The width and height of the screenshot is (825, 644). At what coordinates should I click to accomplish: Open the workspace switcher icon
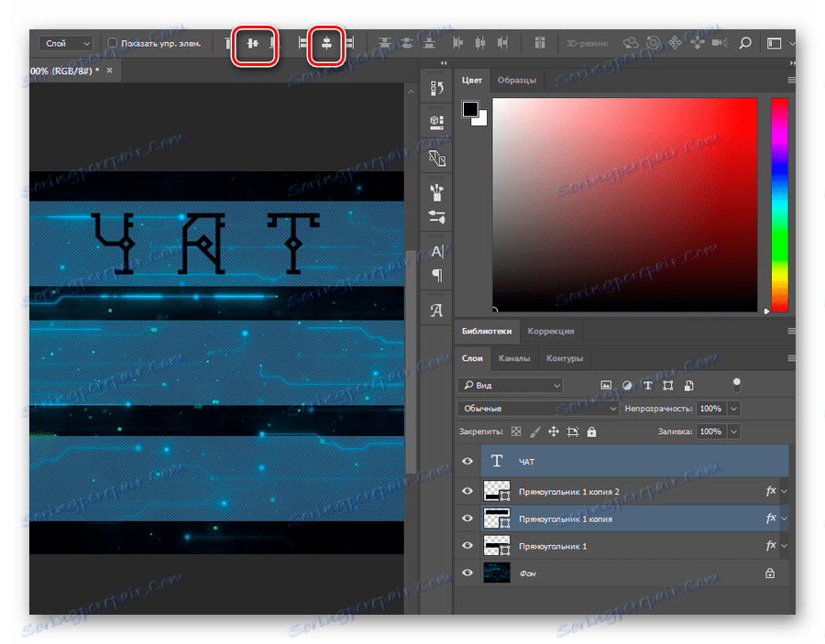click(774, 43)
